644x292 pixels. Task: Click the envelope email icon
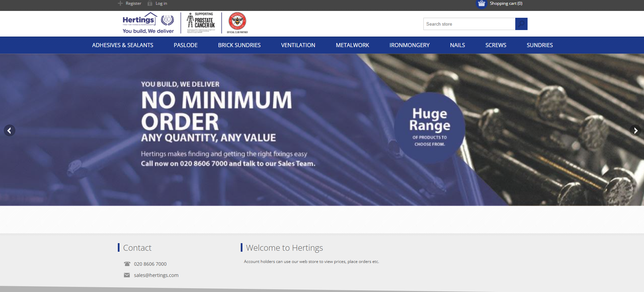point(127,275)
